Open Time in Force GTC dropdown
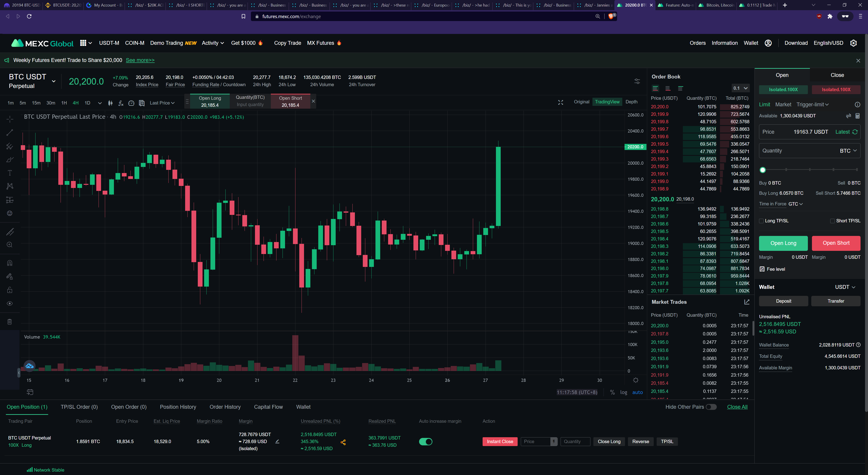 pos(796,204)
